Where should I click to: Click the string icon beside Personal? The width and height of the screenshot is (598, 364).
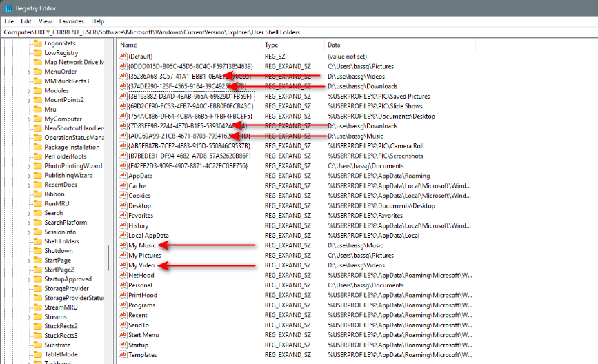[x=123, y=285]
